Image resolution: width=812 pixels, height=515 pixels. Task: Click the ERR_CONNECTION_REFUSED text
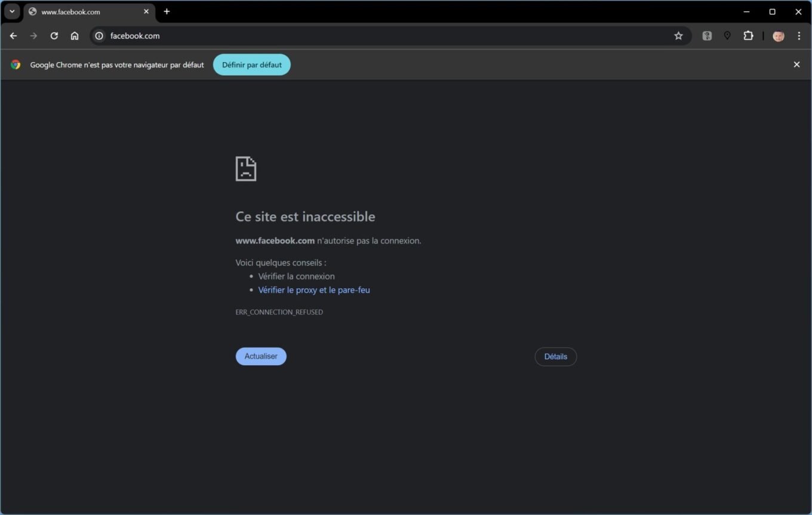(x=279, y=312)
